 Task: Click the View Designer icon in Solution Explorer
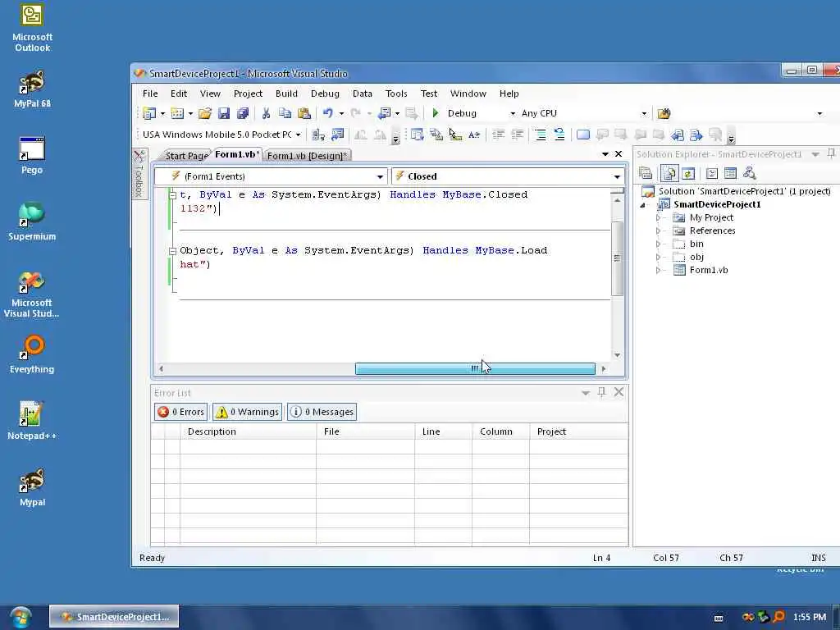point(730,173)
